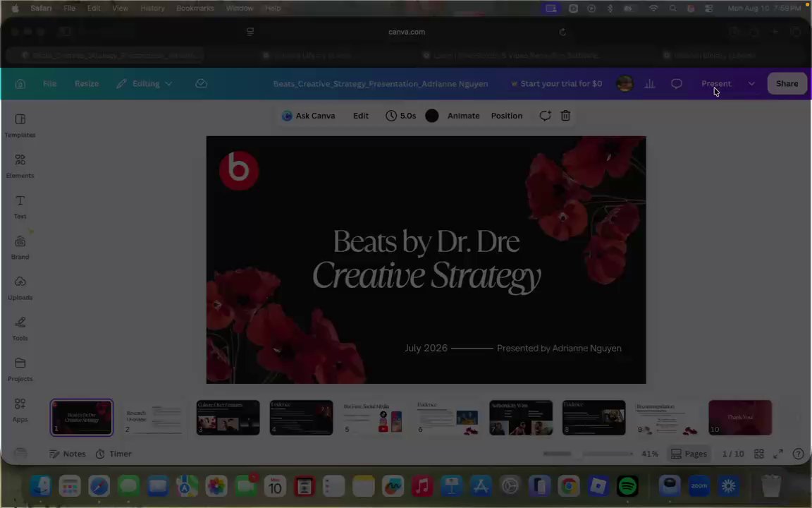Open the Apps panel
Screen dimensions: 812x508
click(20, 410)
